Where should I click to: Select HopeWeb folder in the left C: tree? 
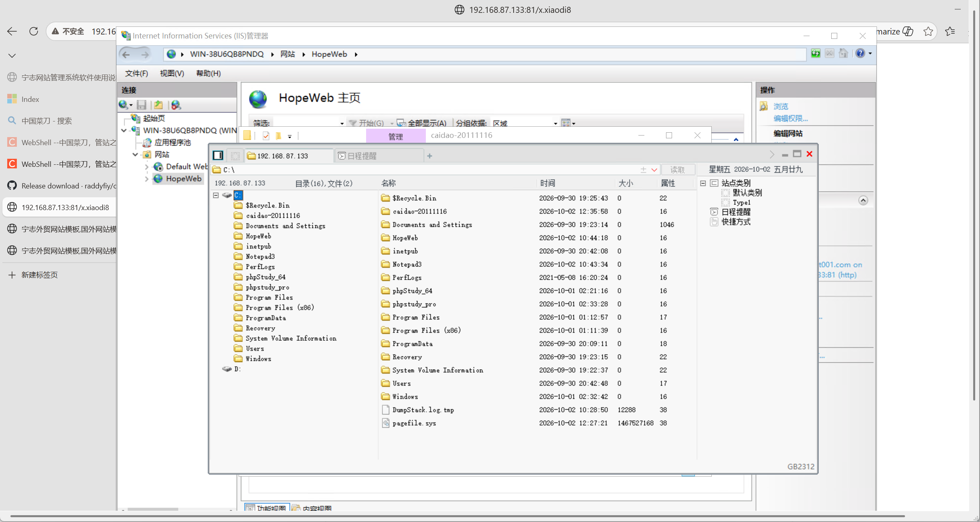pos(258,236)
